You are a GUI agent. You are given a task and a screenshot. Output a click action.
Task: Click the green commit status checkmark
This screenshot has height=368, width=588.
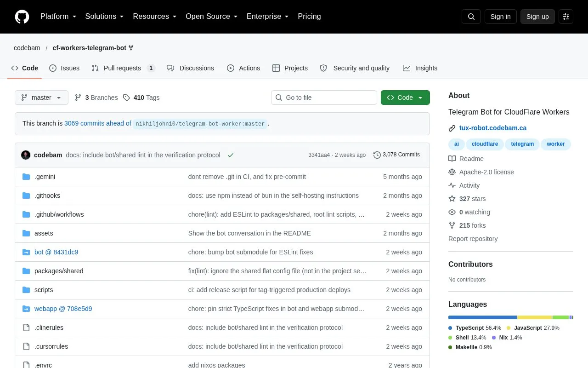pyautogui.click(x=231, y=155)
